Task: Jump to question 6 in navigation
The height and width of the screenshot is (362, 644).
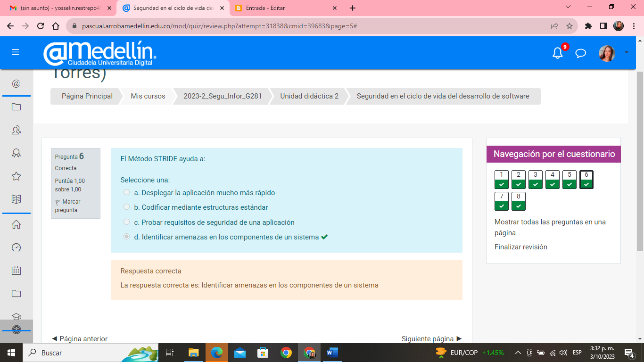Action: (x=586, y=180)
